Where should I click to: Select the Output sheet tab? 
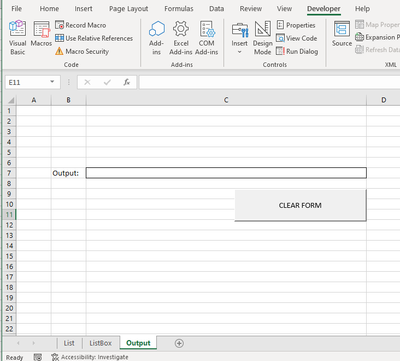tap(138, 343)
